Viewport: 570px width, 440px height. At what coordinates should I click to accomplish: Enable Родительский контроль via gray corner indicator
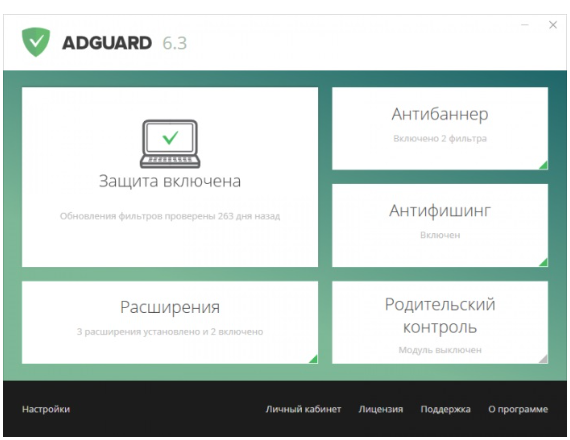pos(543,359)
